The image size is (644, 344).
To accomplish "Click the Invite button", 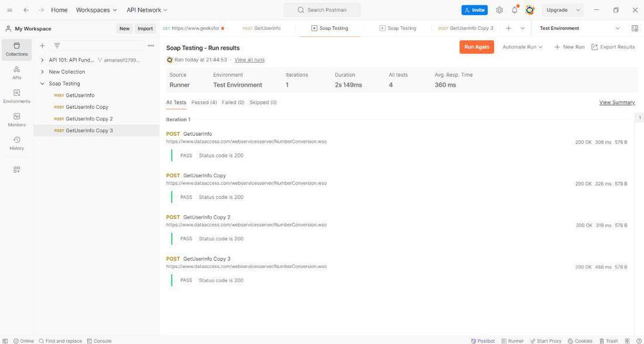I will pos(474,10).
